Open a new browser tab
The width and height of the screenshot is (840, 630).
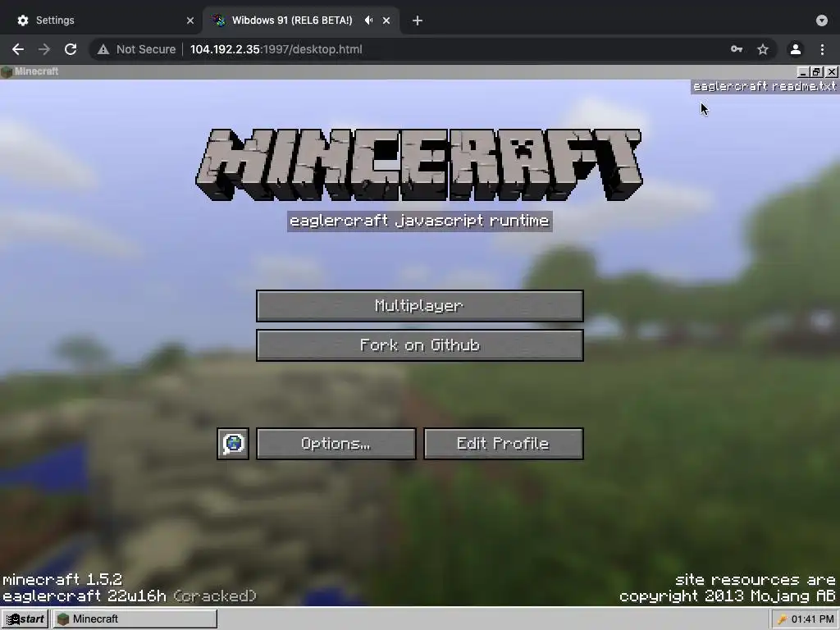(418, 21)
